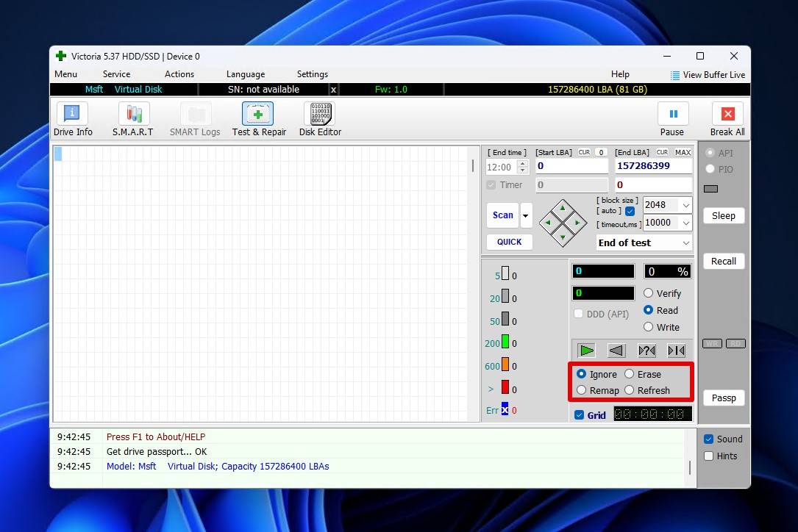Open the Language menu

click(x=245, y=74)
